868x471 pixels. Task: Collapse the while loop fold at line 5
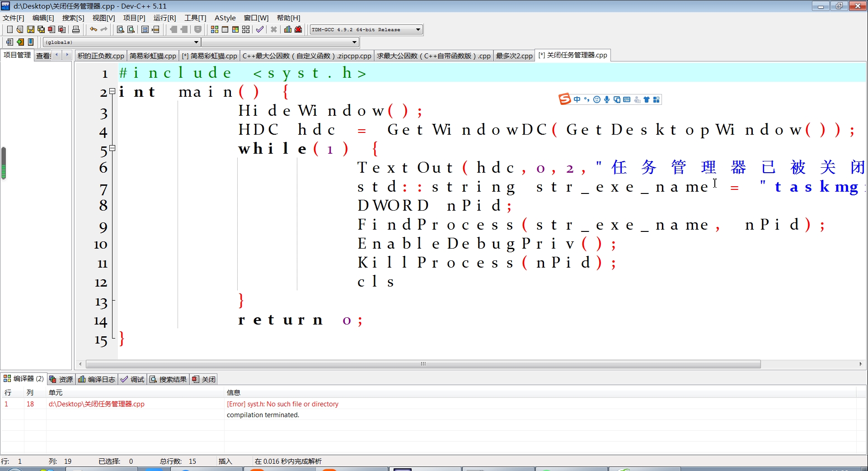click(x=113, y=148)
